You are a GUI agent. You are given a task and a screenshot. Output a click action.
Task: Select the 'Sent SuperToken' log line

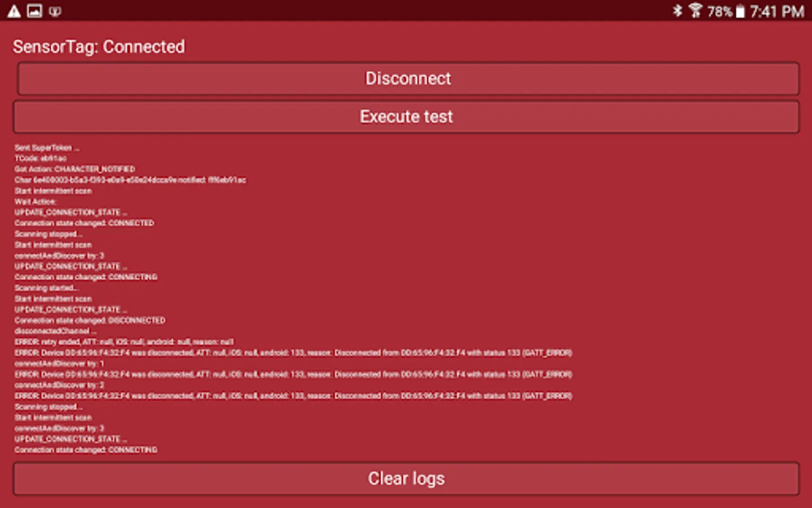pos(47,148)
